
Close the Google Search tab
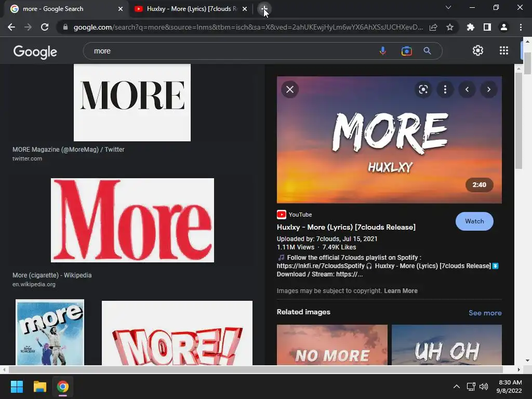coord(121,9)
